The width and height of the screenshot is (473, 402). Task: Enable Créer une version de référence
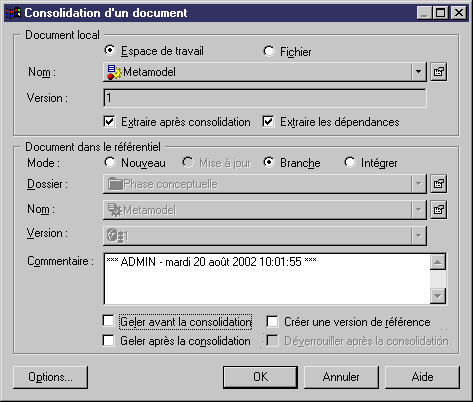point(272,322)
